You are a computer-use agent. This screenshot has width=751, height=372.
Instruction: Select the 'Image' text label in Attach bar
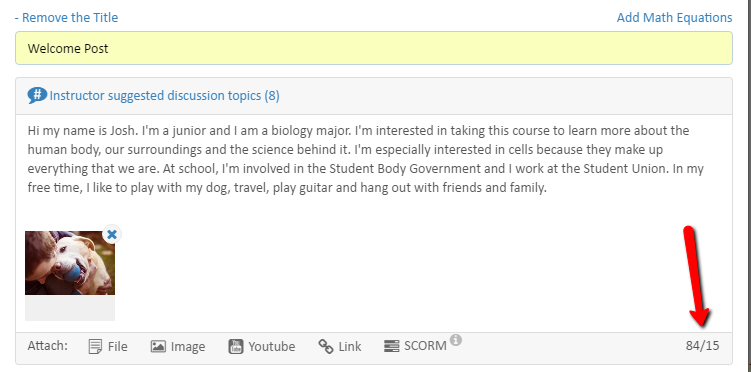tap(188, 347)
